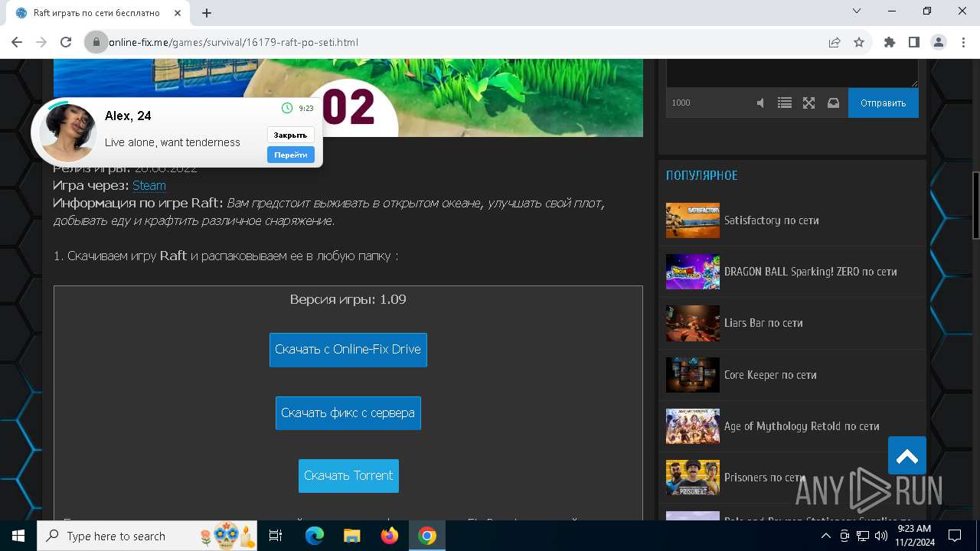This screenshot has width=980, height=551.
Task: Click Скачать фикс с сервера button
Action: point(348,413)
